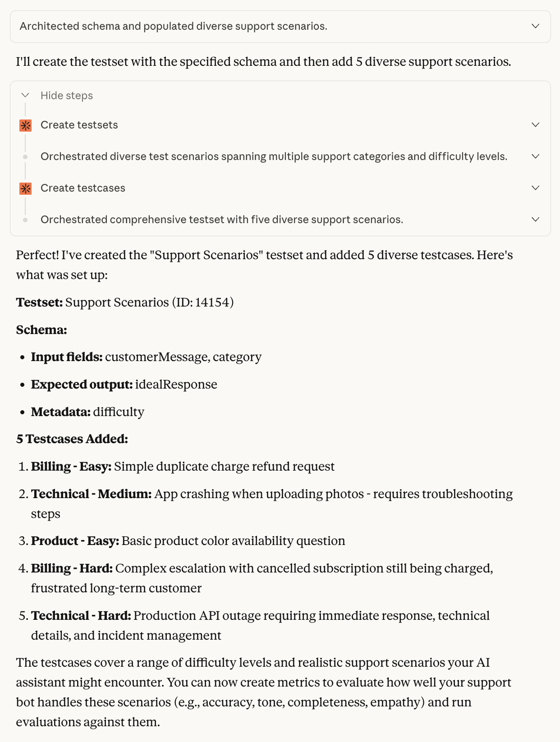Open the Create testcases step row
This screenshot has height=742, width=560.
280,188
